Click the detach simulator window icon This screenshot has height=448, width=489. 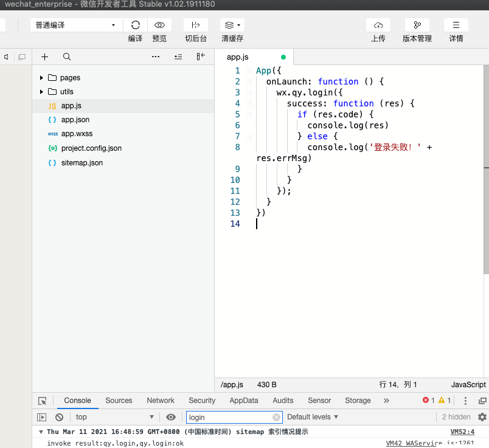(22, 57)
